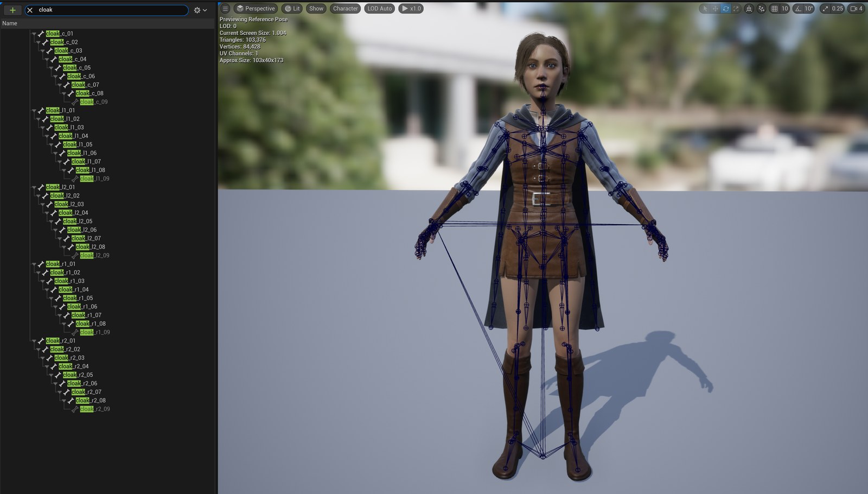
Task: Open camera speed 4 settings
Action: point(856,9)
